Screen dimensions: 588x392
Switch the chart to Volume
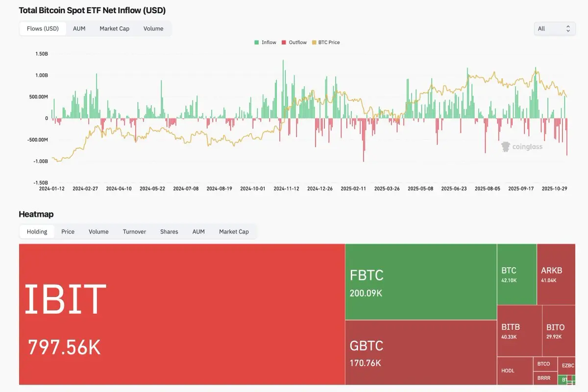click(x=153, y=28)
